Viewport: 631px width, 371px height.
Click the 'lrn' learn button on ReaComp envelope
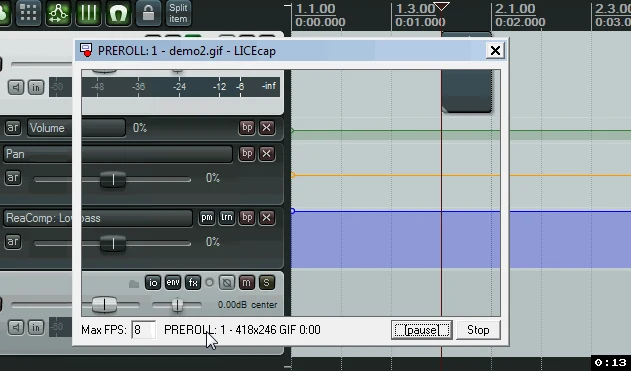click(227, 218)
